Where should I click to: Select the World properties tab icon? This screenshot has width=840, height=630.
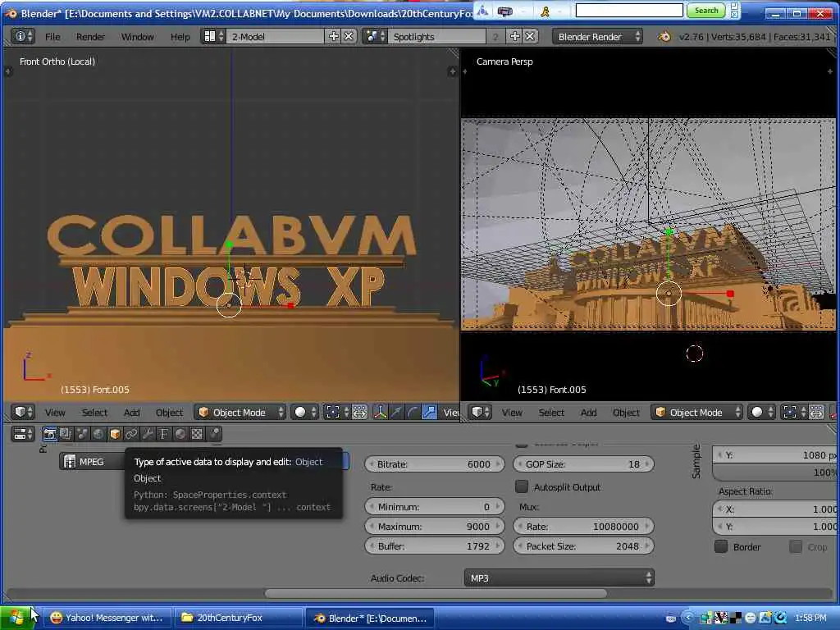click(x=98, y=434)
